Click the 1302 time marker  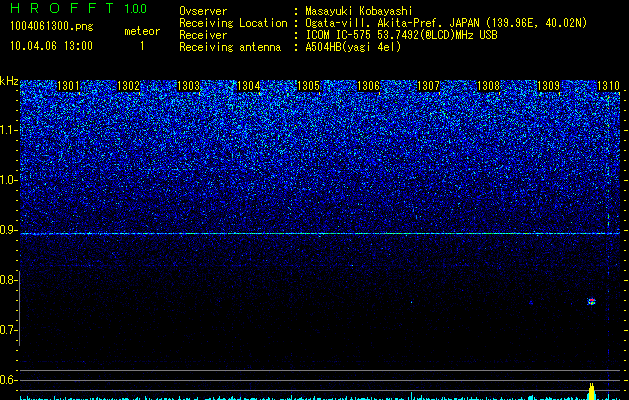click(x=128, y=86)
